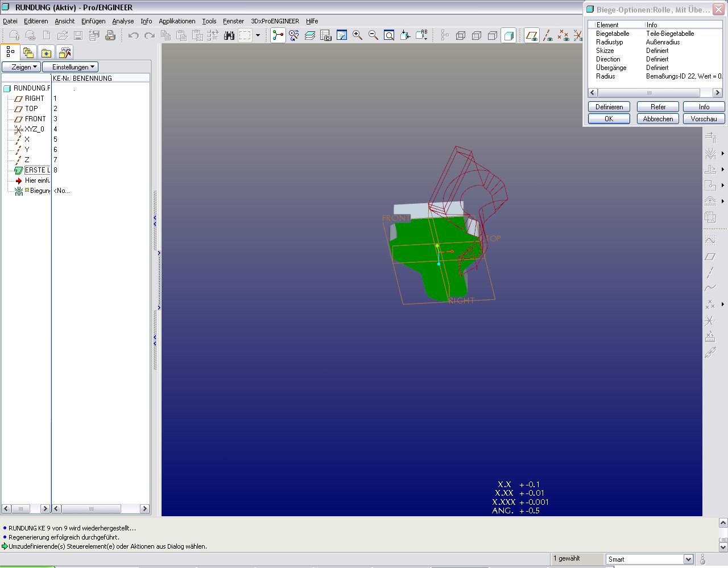
Task: Click the zoom in magnifier icon
Action: click(357, 35)
